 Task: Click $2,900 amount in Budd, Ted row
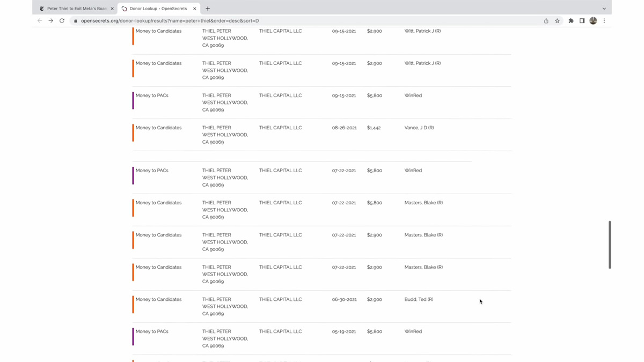click(x=375, y=299)
